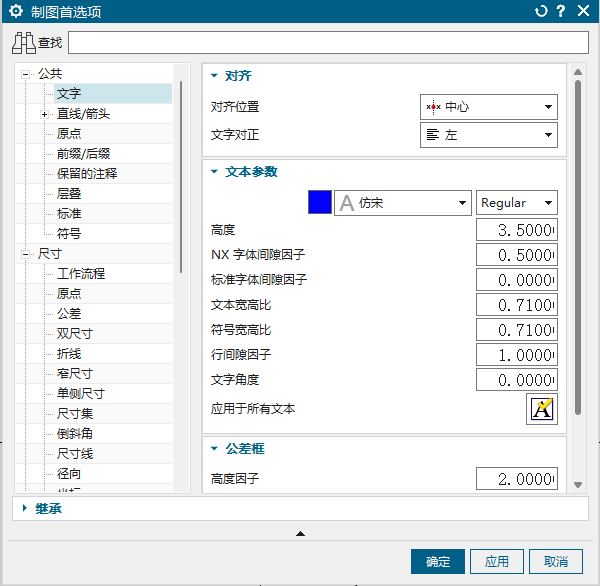The height and width of the screenshot is (586, 600).
Task: Select the 文字 tree item
Action: (x=69, y=93)
